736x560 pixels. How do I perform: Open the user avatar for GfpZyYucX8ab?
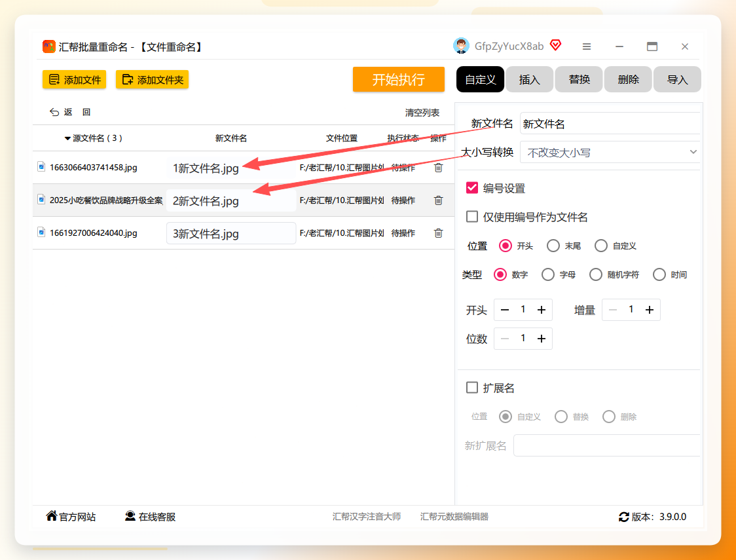click(461, 46)
